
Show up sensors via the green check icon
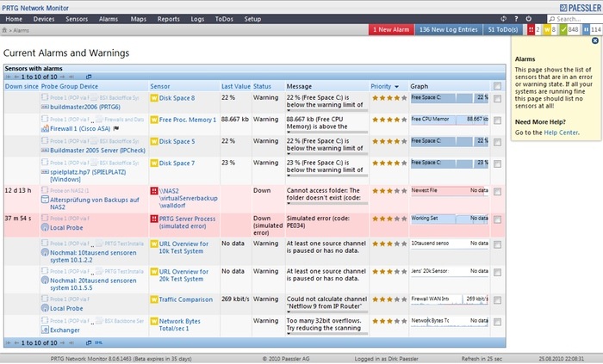pos(563,29)
